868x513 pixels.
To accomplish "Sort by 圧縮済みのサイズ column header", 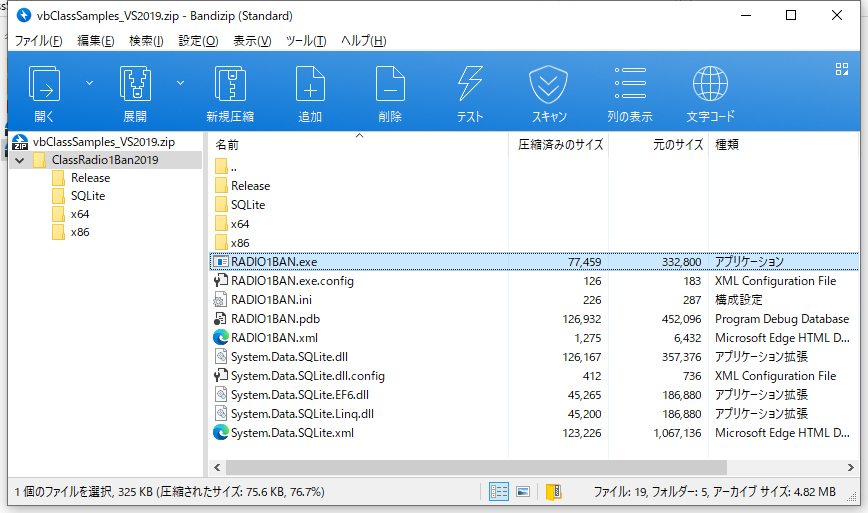I will pyautogui.click(x=559, y=144).
